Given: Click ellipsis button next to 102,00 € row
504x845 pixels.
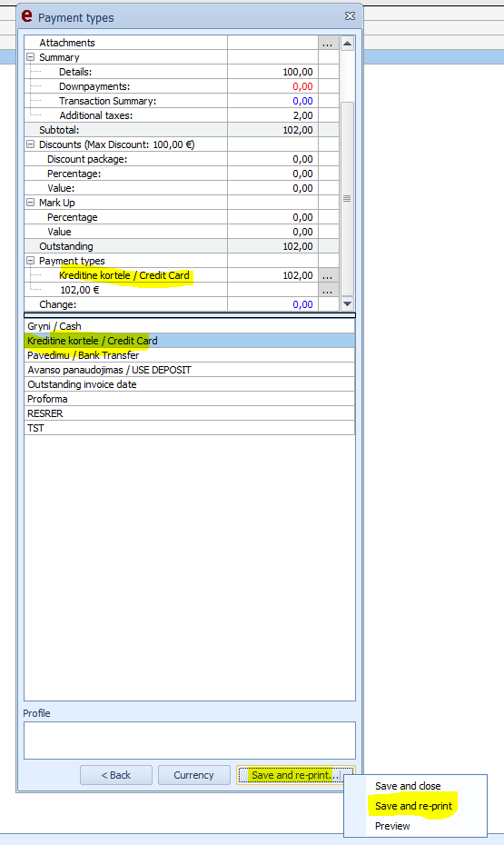Looking at the screenshot, I should [328, 290].
